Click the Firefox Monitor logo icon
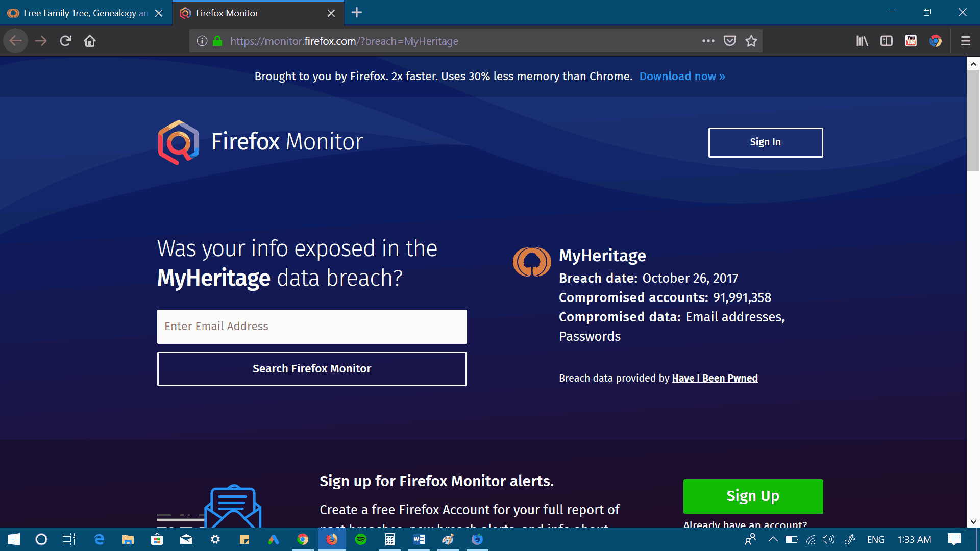 pos(178,143)
